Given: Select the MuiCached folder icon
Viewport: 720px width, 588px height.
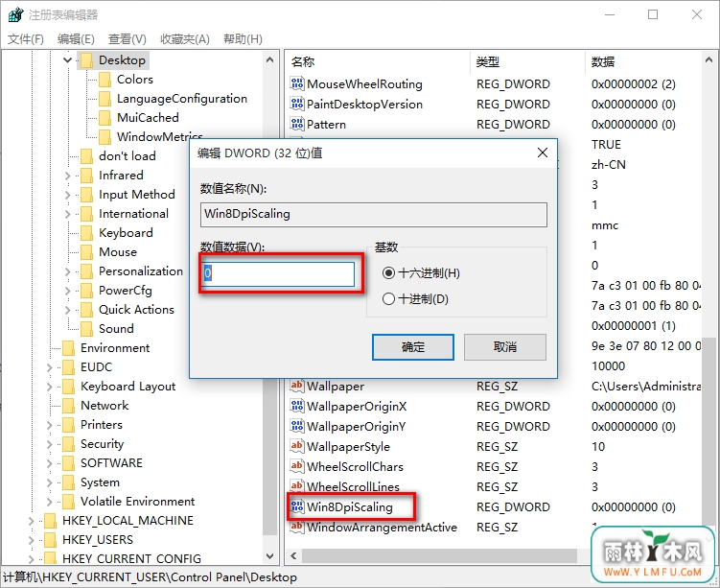Looking at the screenshot, I should [105, 118].
